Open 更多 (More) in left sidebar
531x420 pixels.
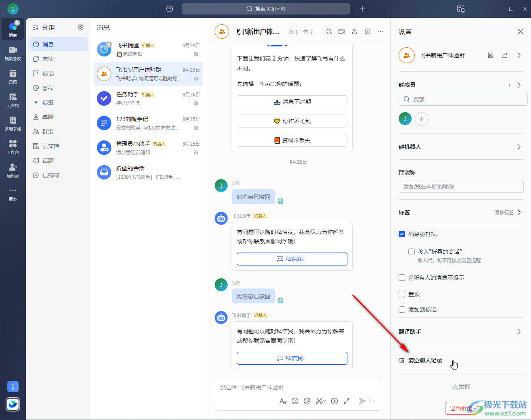13,193
